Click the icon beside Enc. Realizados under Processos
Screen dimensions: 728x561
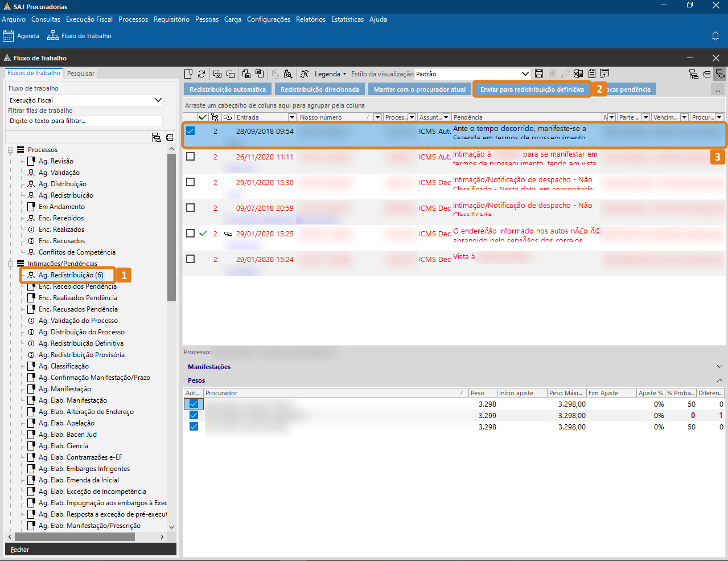point(31,230)
